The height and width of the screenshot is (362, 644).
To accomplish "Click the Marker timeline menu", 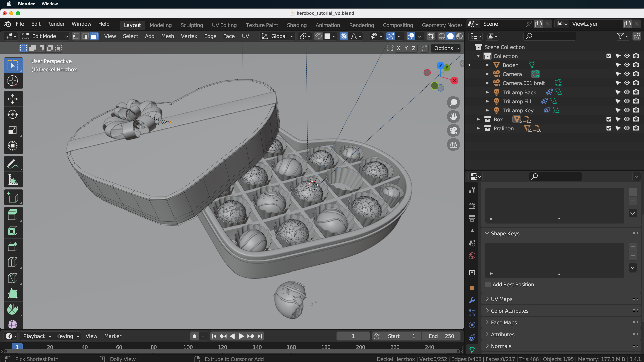I will coord(113,336).
